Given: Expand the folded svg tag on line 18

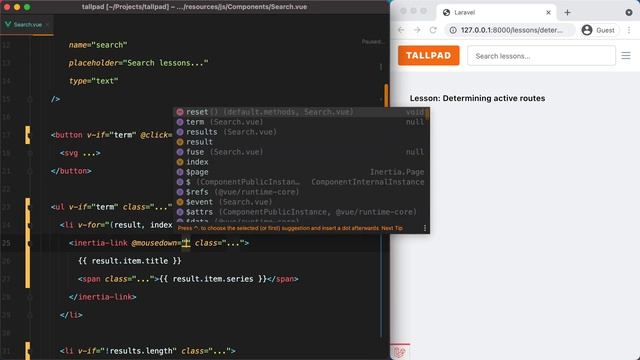Looking at the screenshot, I should coord(89,153).
